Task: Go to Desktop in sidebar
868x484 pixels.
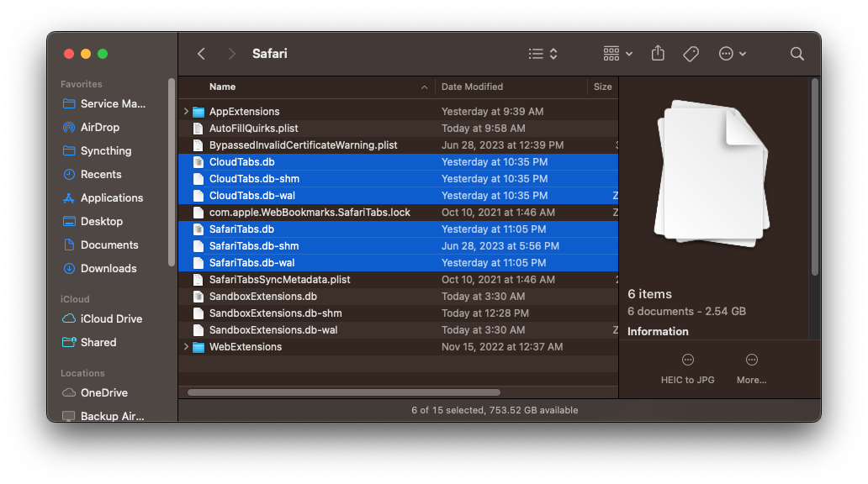Action: (x=101, y=221)
